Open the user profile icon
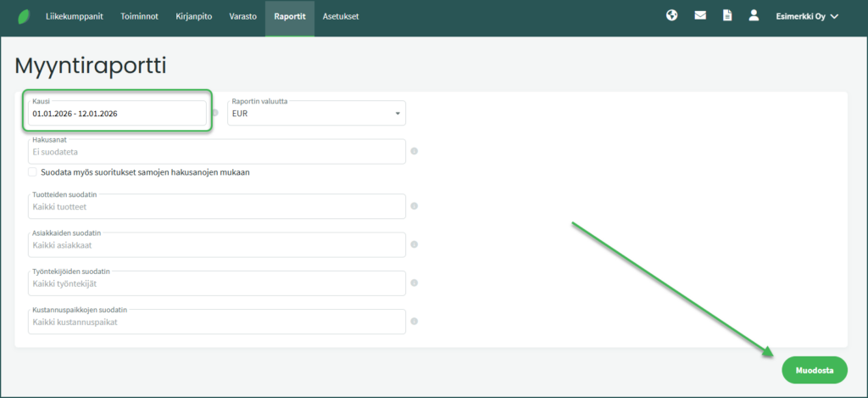Image resolution: width=868 pixels, height=398 pixels. (x=754, y=15)
